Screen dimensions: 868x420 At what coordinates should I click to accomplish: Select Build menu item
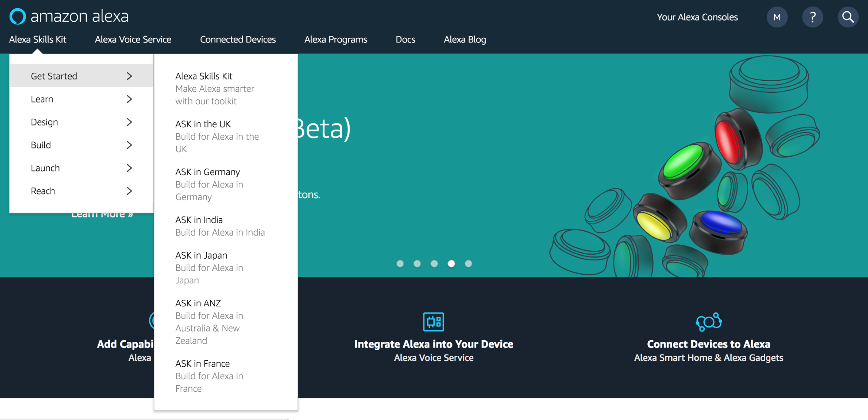coord(81,145)
